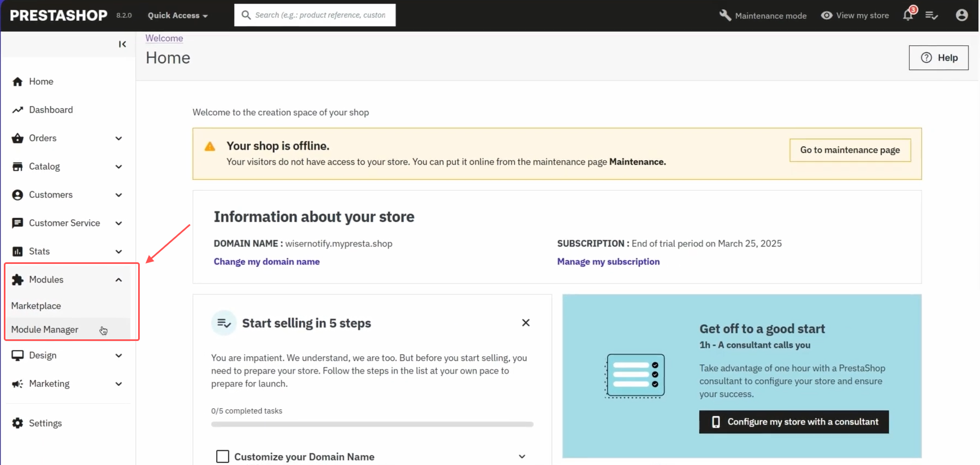Open the checklist icon in the top bar
Viewport: 980px width, 465px height.
pyautogui.click(x=932, y=15)
